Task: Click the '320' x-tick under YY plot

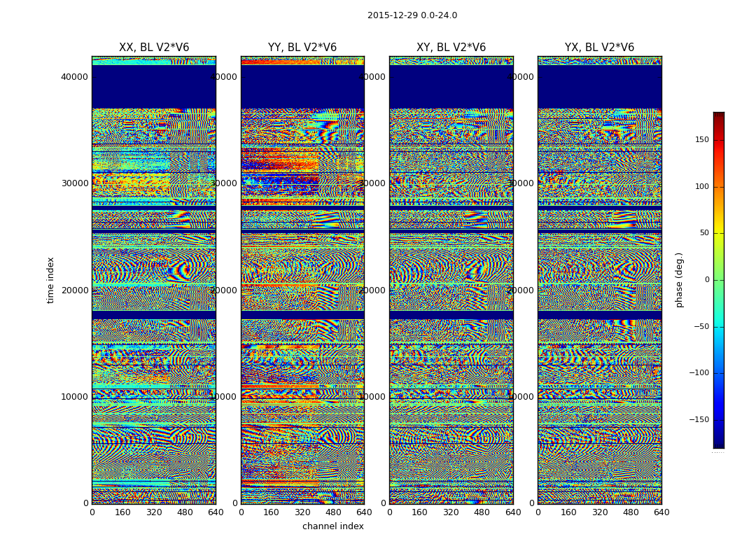Action: [x=302, y=512]
